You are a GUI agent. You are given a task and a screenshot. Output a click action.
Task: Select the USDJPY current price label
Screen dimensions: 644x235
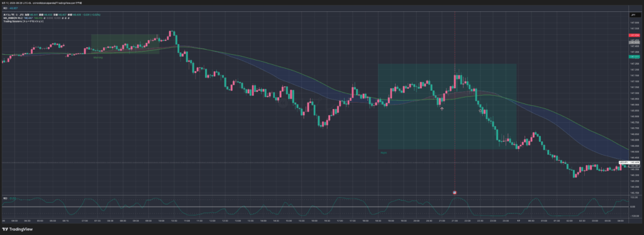pos(630,163)
